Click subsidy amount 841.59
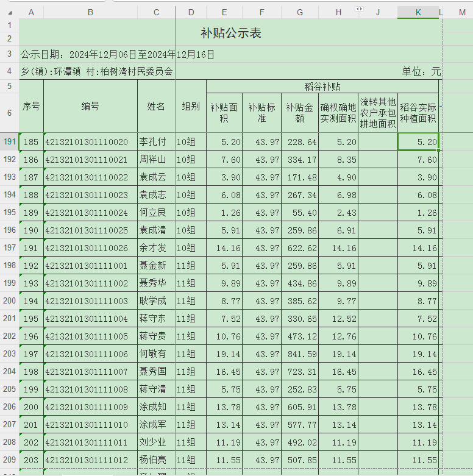The height and width of the screenshot is (476, 473). click(300, 353)
